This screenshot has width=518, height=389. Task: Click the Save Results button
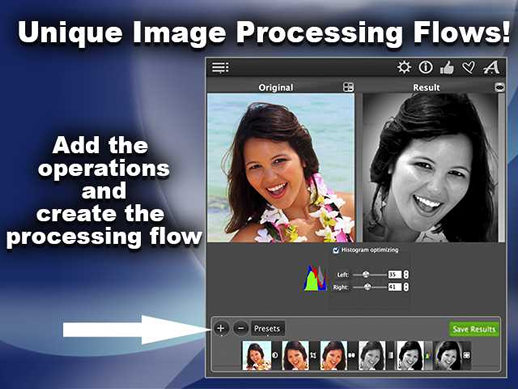[474, 329]
